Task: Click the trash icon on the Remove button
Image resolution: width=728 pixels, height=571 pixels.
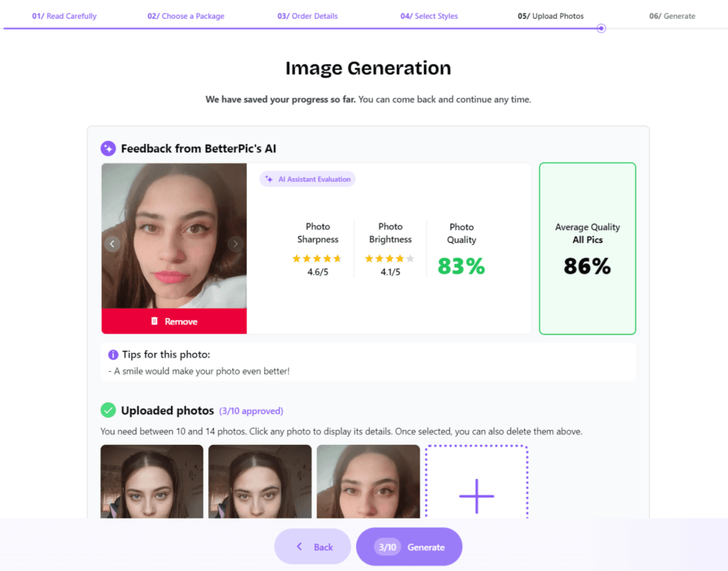Action: tap(154, 321)
